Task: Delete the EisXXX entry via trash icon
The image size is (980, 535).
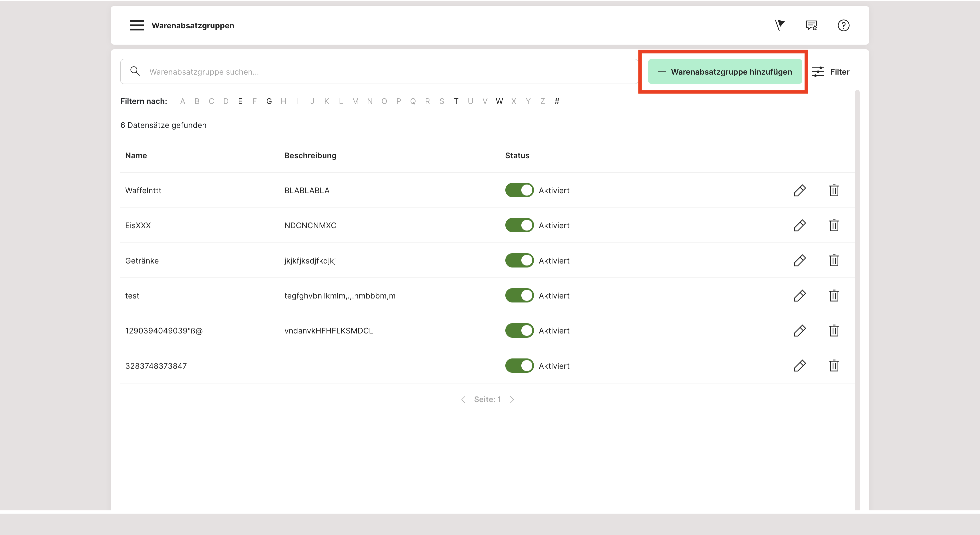Action: click(834, 226)
